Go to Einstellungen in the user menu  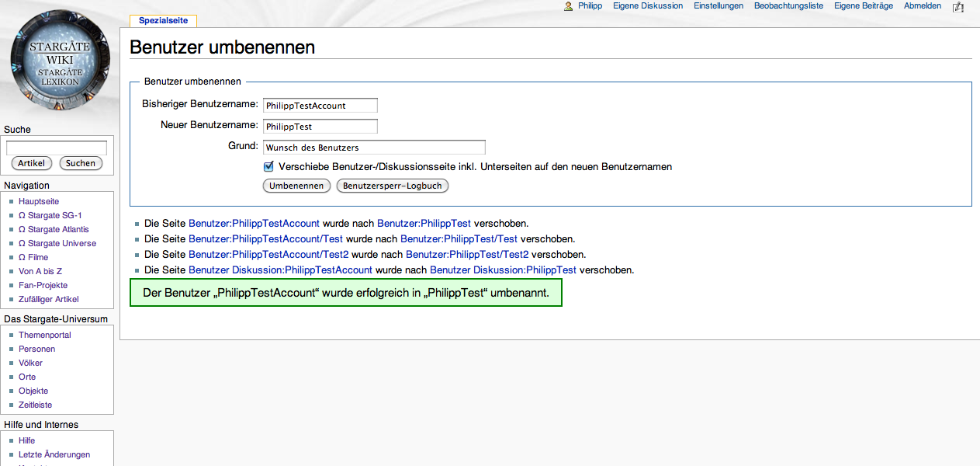(719, 6)
